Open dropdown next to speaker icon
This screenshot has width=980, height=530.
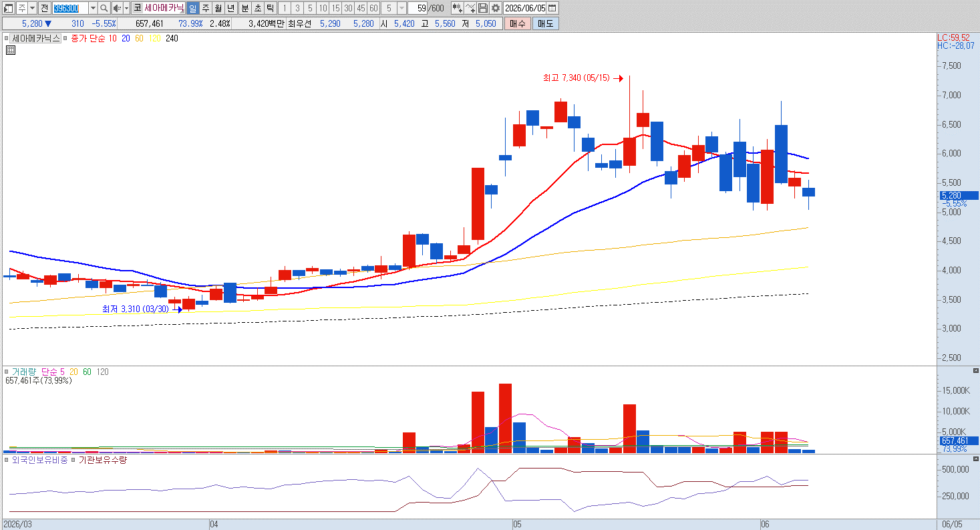(126, 8)
